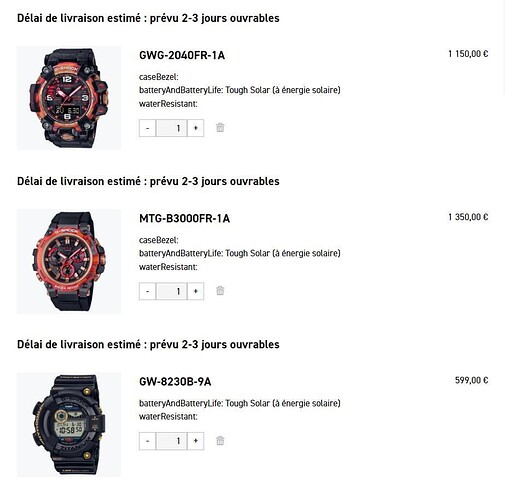This screenshot has height=500, width=505.
Task: Click the 1 350,00 € price
Action: (x=468, y=217)
